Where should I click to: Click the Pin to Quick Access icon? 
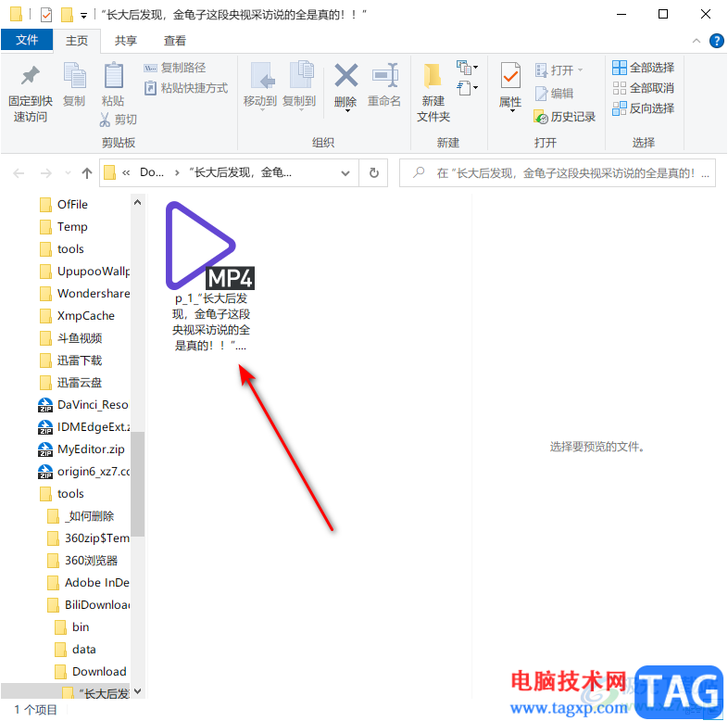(x=31, y=76)
